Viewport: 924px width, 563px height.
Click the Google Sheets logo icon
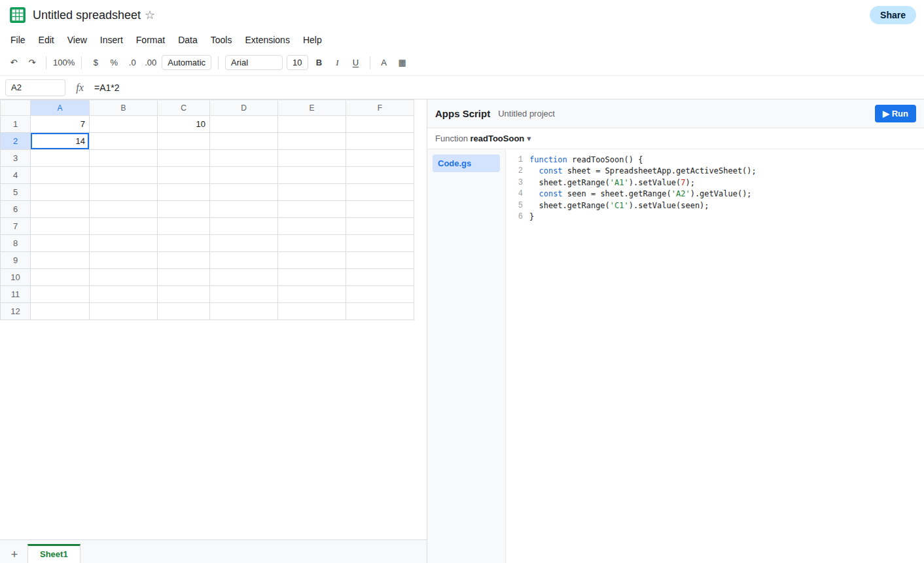click(18, 15)
